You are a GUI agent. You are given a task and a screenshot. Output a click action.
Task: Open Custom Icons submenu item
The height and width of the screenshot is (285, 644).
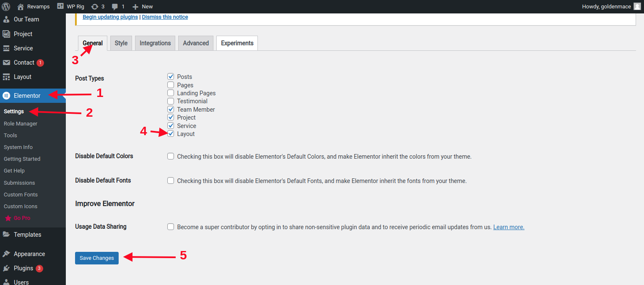click(21, 207)
